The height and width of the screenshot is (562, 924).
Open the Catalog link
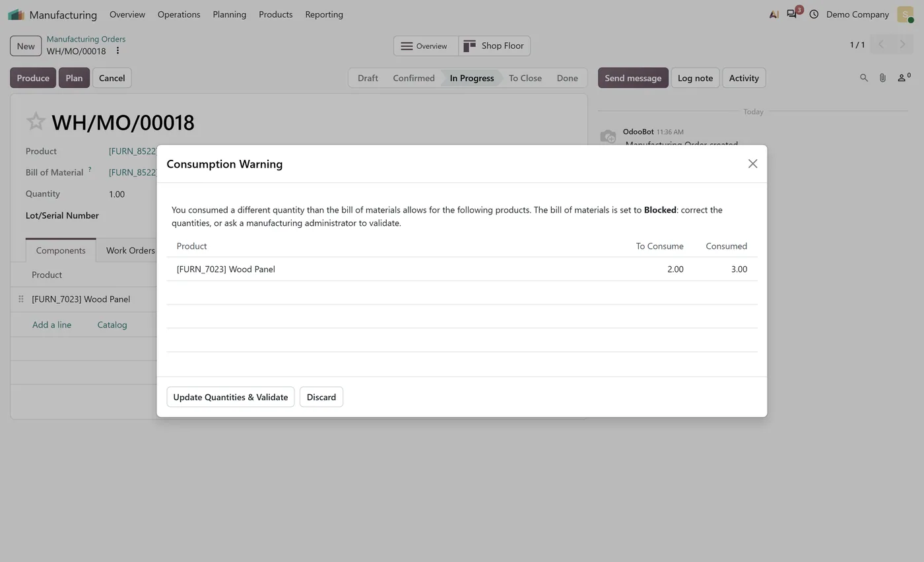[112, 325]
